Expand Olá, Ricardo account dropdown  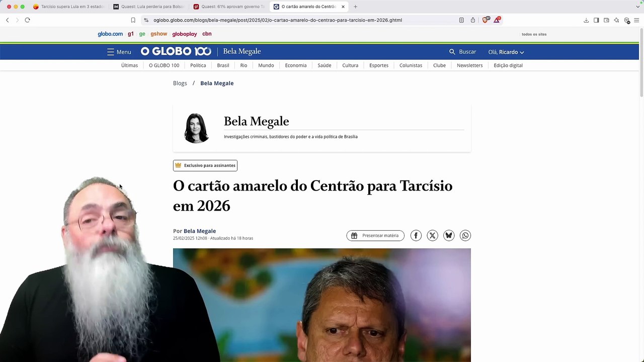[506, 52]
